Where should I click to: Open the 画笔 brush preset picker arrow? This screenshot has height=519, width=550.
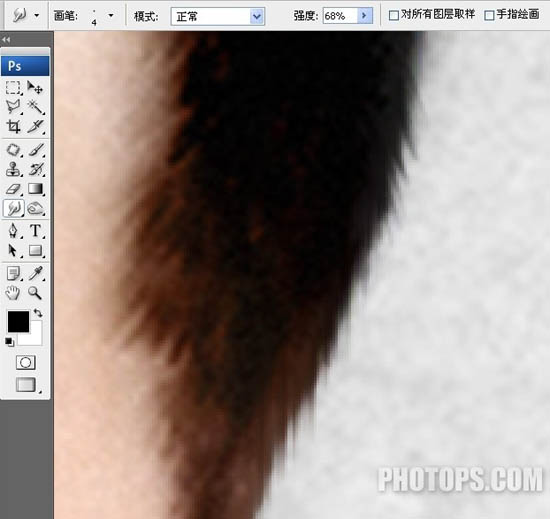(x=111, y=15)
